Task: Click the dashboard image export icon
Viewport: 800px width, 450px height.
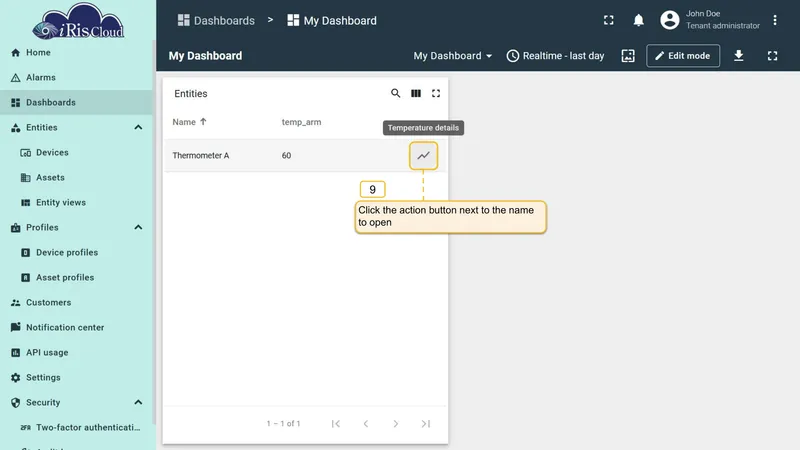Action: pyautogui.click(x=628, y=56)
